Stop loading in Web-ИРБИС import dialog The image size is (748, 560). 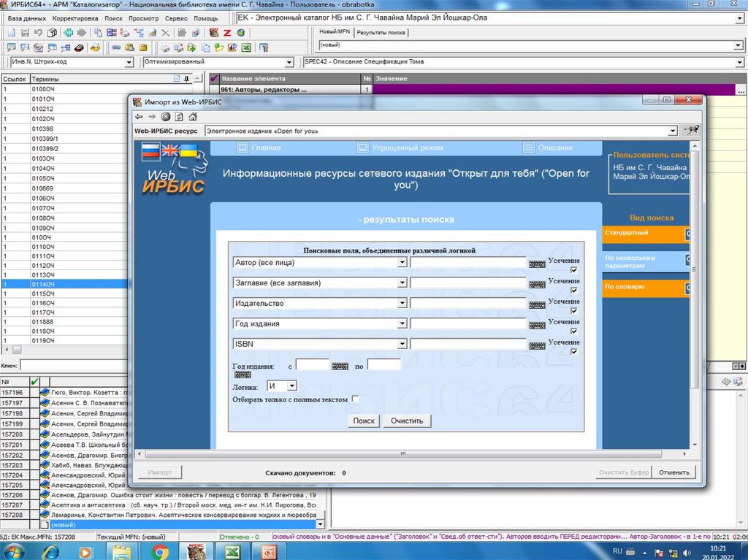[166, 117]
